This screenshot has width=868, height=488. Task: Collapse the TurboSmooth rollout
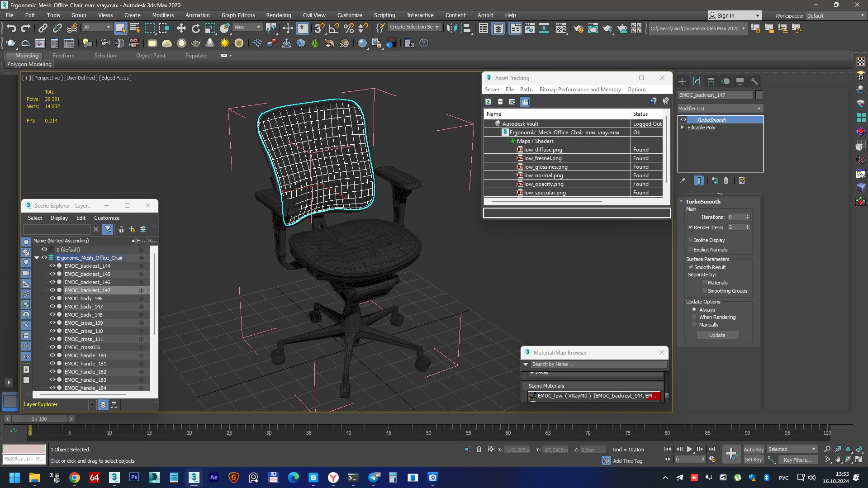point(682,202)
